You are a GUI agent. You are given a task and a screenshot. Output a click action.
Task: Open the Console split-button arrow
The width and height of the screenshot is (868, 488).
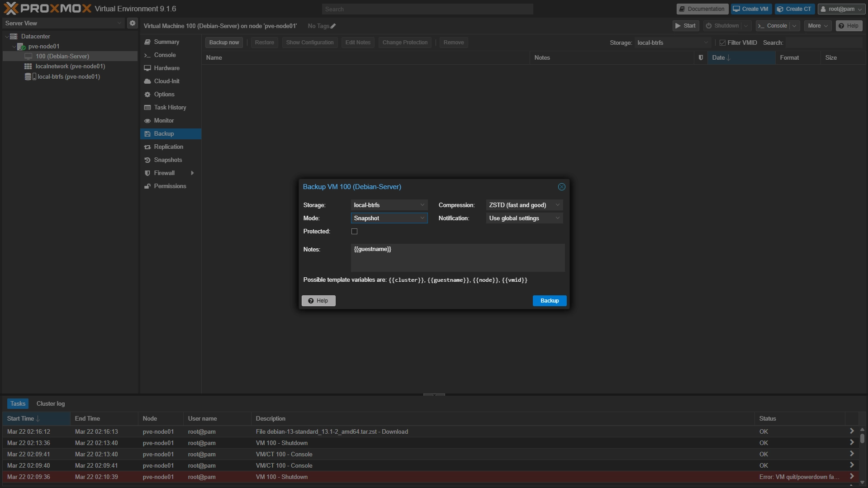pyautogui.click(x=794, y=26)
